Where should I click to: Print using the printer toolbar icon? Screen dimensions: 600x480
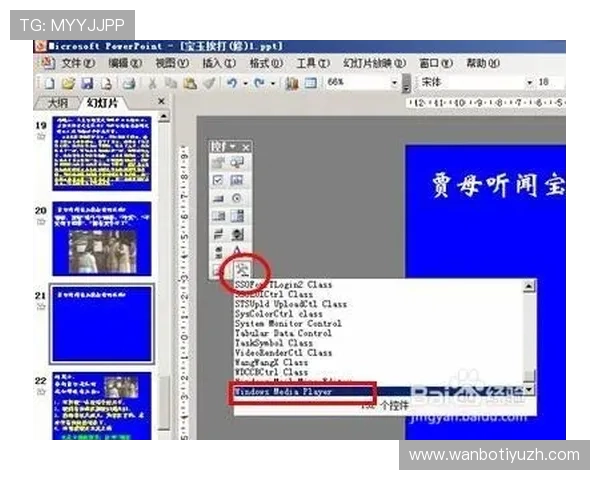(129, 83)
